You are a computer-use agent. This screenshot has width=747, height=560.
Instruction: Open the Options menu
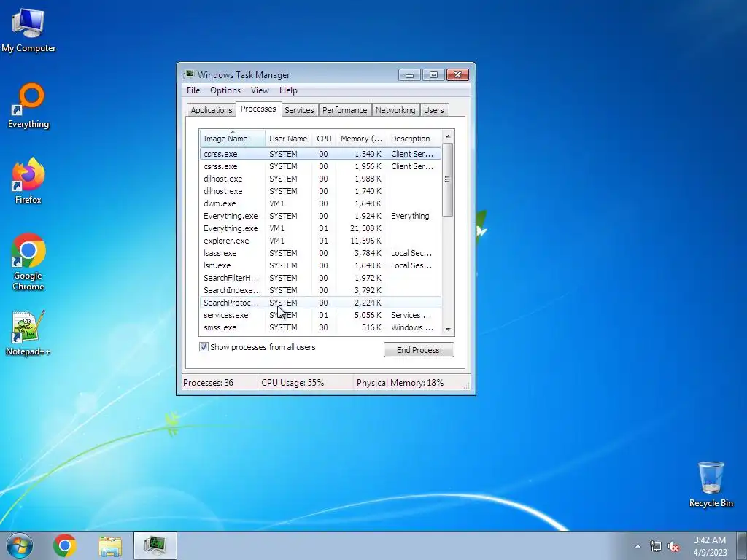click(225, 90)
